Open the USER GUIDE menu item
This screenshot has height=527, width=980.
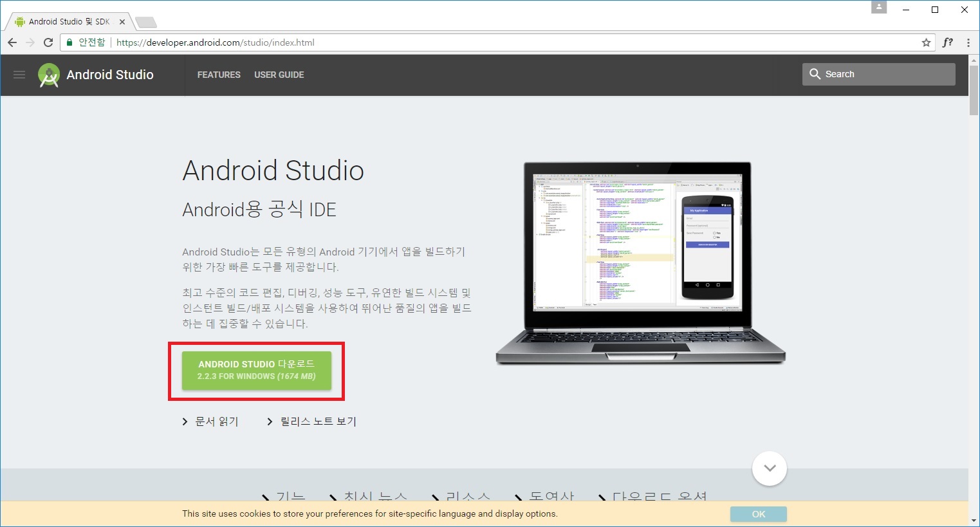279,75
